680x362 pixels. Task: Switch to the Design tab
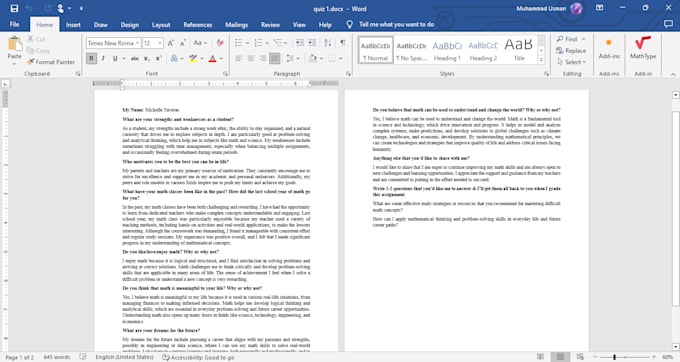pyautogui.click(x=130, y=25)
